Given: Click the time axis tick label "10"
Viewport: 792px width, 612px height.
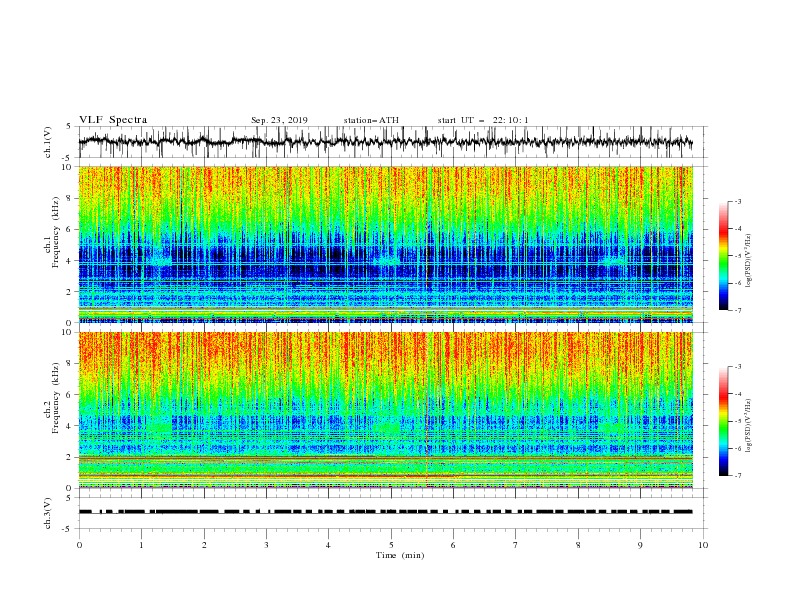Looking at the screenshot, I should coord(703,545).
